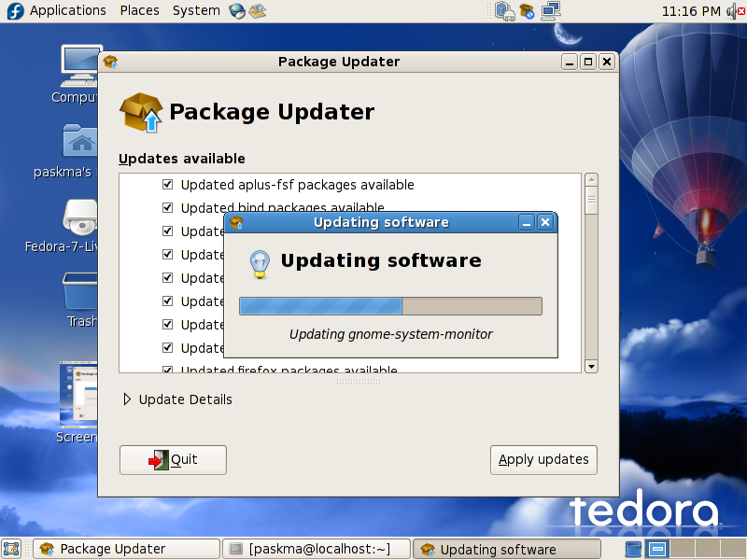Click the updates list scrollbar up arrow

(591, 180)
